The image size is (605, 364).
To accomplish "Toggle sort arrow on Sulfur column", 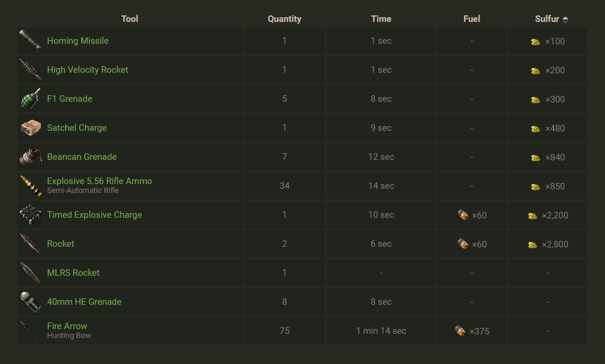I will pyautogui.click(x=565, y=20).
